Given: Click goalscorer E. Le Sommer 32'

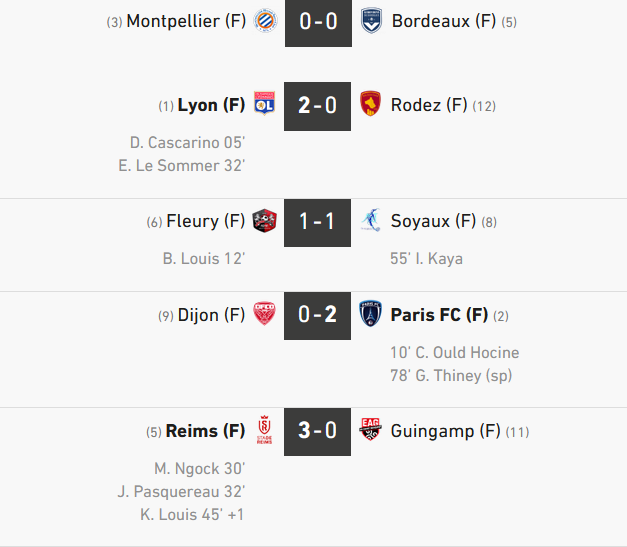Looking at the screenshot, I should click(x=182, y=165).
